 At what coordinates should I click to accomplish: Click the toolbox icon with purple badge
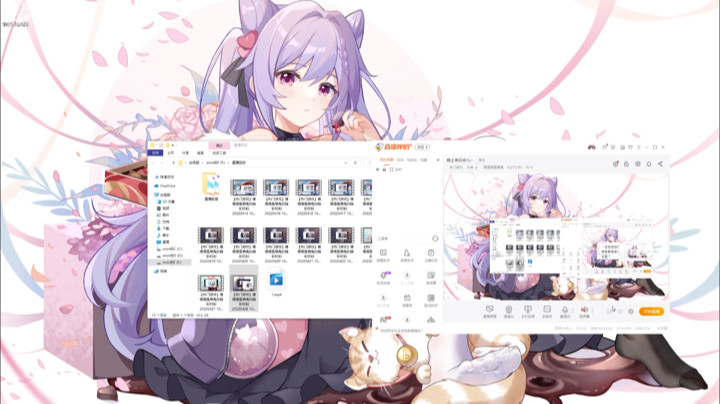point(383,277)
